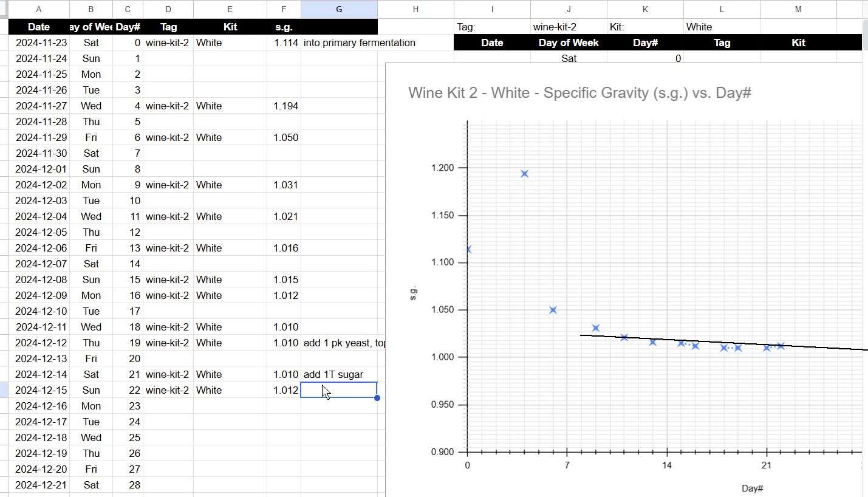Click the 's.g.' vertical axis label on chart
868x497 pixels.
[x=414, y=292]
